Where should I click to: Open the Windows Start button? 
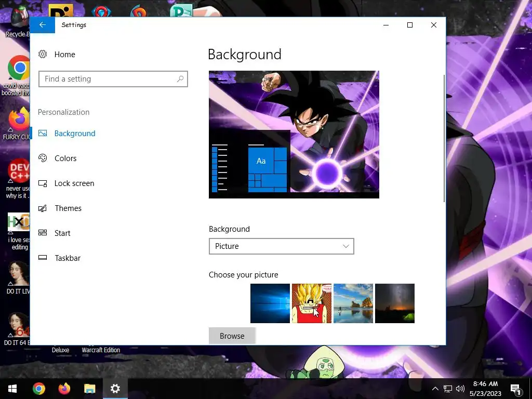12,389
